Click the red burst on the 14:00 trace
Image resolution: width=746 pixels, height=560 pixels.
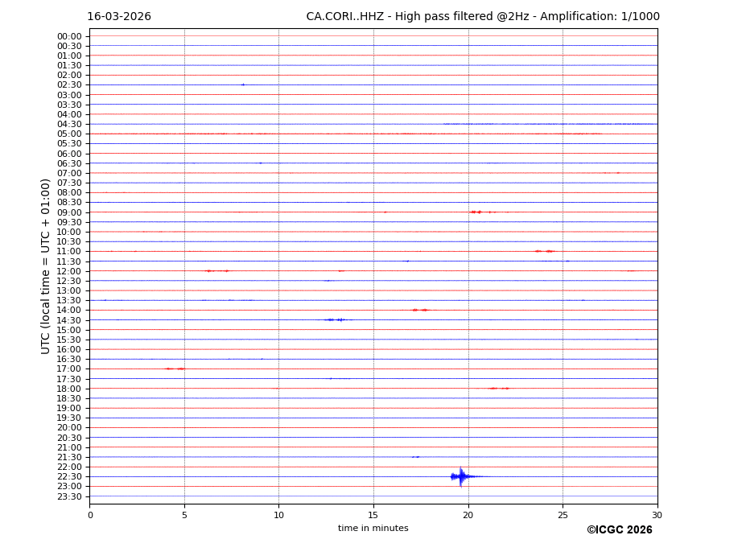(419, 310)
